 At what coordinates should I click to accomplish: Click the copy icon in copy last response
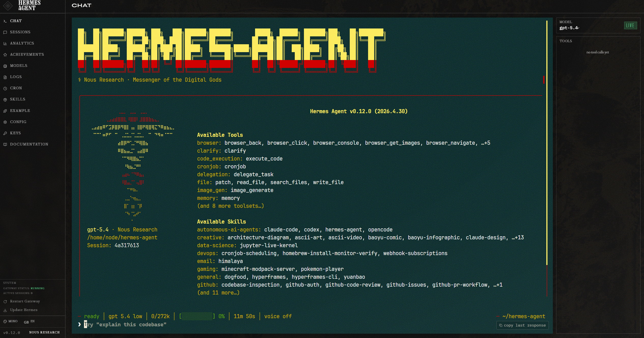(501, 325)
